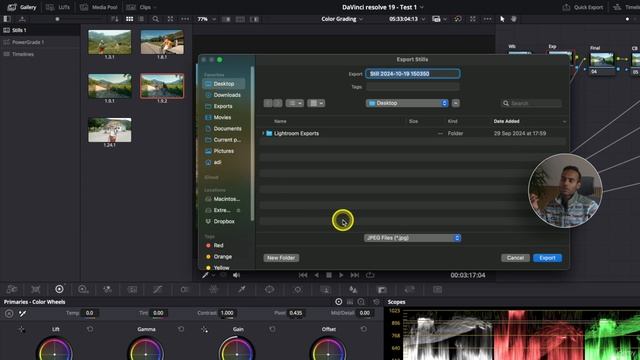The width and height of the screenshot is (640, 360).
Task: Open the dialog list view mode dropdown
Action: (x=295, y=103)
